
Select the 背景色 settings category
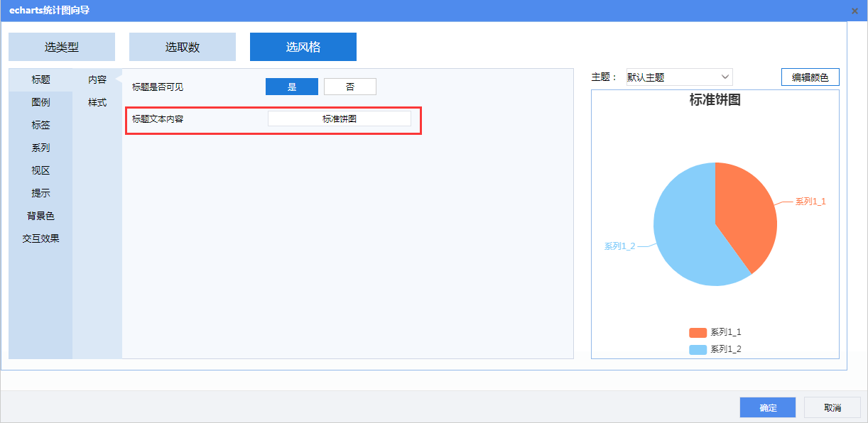click(40, 216)
